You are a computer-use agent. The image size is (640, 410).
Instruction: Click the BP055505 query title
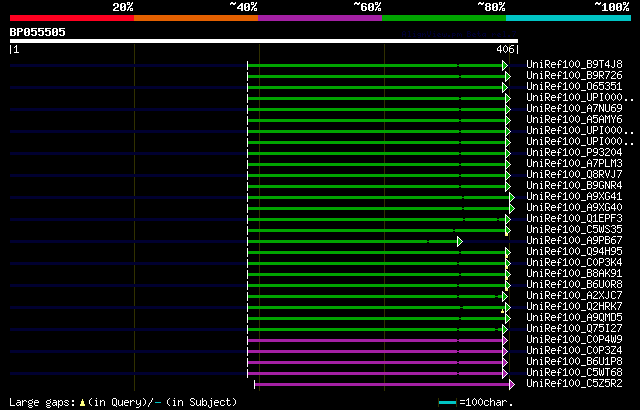38,32
